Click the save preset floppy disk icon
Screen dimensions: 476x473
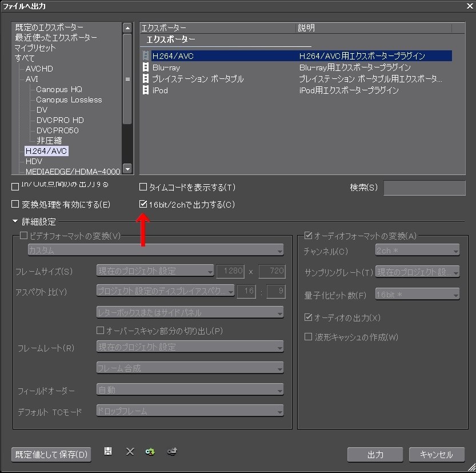click(x=108, y=451)
